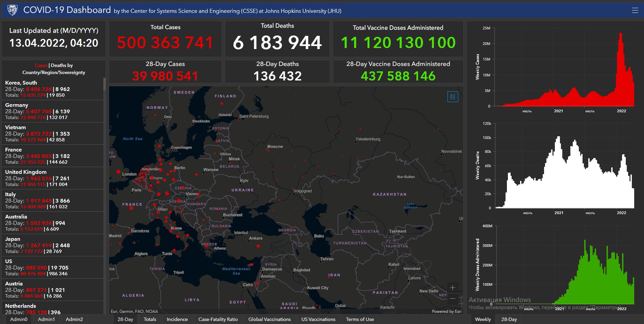Zoom out on the map
Image resolution: width=644 pixels, height=324 pixels.
(453, 298)
